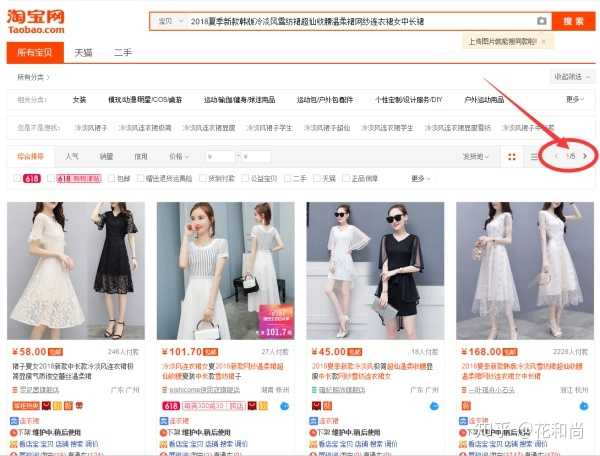The height and width of the screenshot is (456, 600).
Task: Open the 价格 sort dropdown
Action: point(178,156)
